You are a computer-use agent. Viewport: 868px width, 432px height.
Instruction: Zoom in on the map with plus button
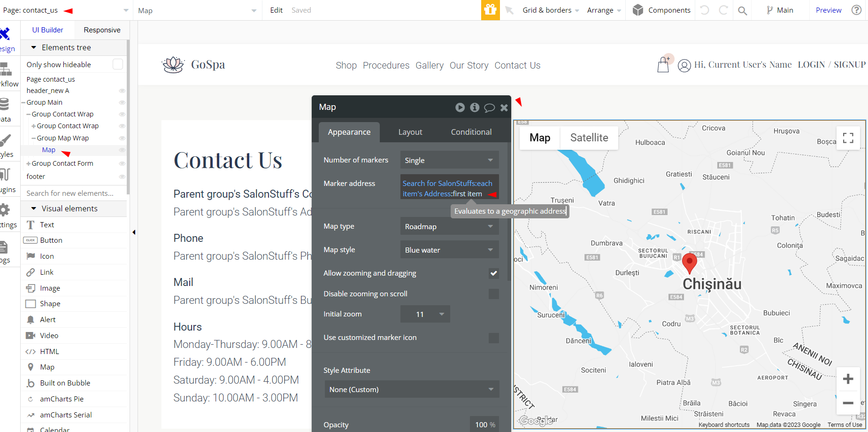848,379
